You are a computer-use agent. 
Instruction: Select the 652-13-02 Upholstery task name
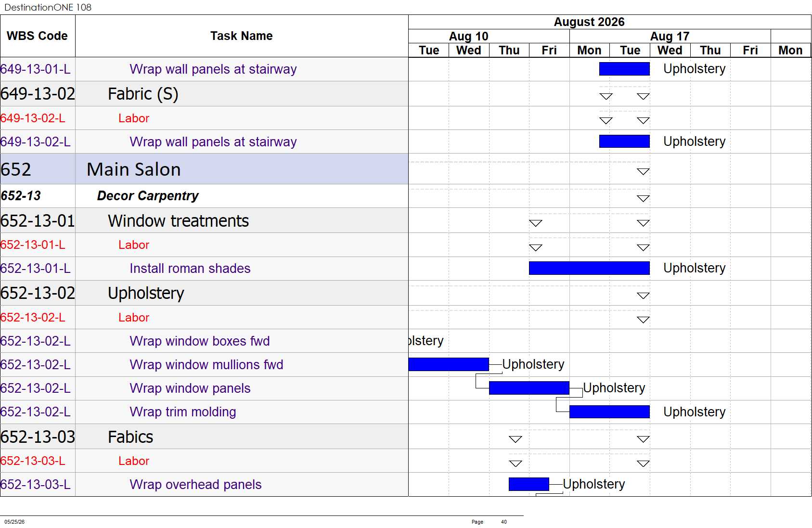coord(146,293)
